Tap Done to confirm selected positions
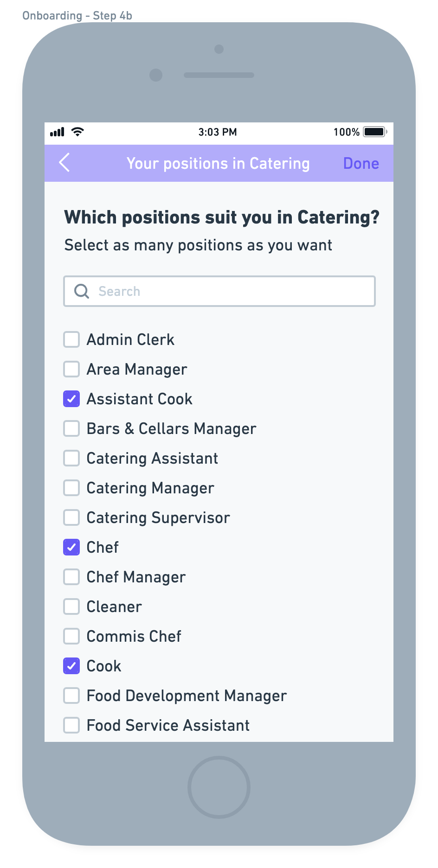 coord(361,163)
